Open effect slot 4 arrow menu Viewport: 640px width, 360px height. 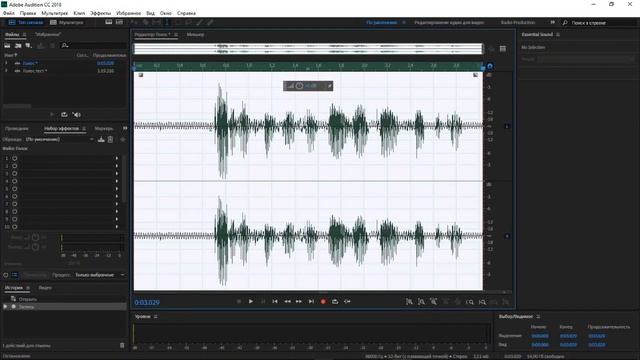pos(117,181)
